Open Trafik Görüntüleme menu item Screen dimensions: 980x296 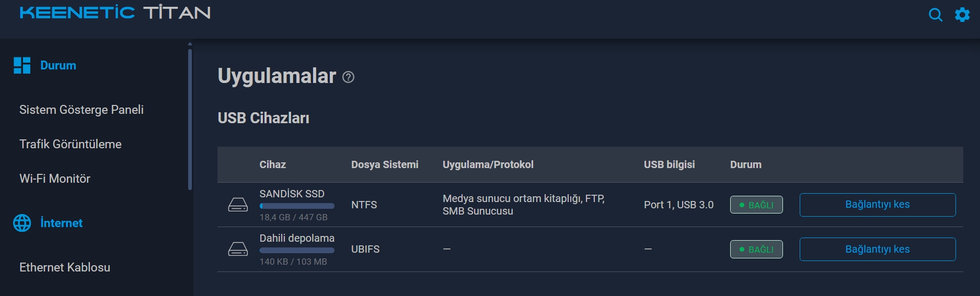click(71, 144)
